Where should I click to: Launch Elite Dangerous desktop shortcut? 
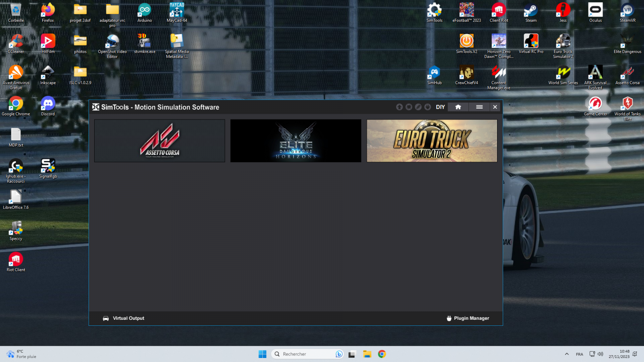(627, 44)
